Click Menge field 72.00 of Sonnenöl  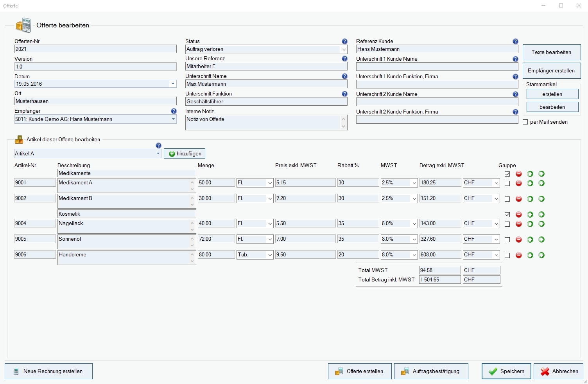(216, 239)
